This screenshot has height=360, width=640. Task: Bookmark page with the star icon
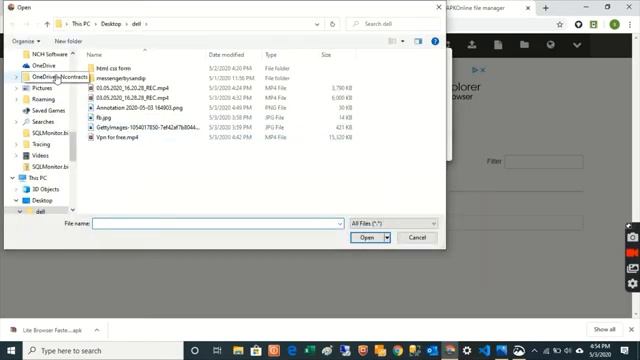click(x=560, y=24)
